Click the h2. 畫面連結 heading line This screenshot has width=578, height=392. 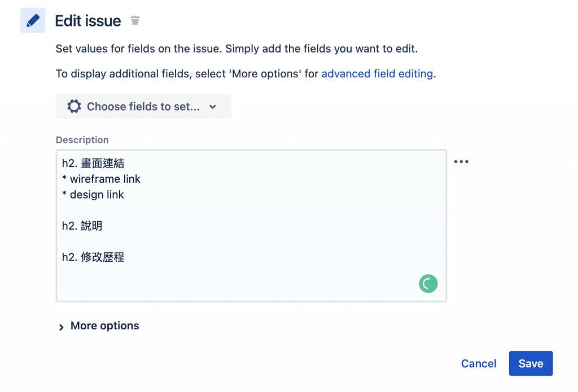(93, 164)
